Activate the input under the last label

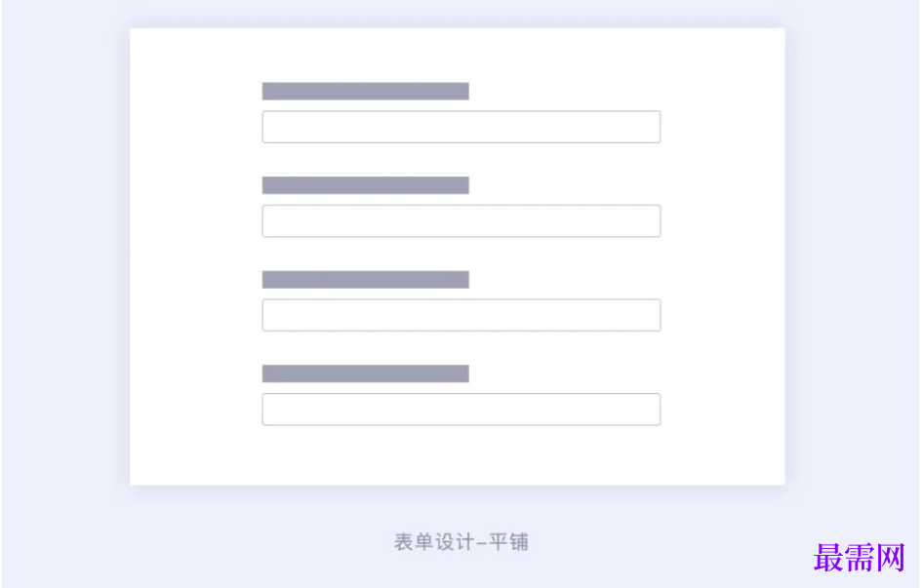click(461, 410)
